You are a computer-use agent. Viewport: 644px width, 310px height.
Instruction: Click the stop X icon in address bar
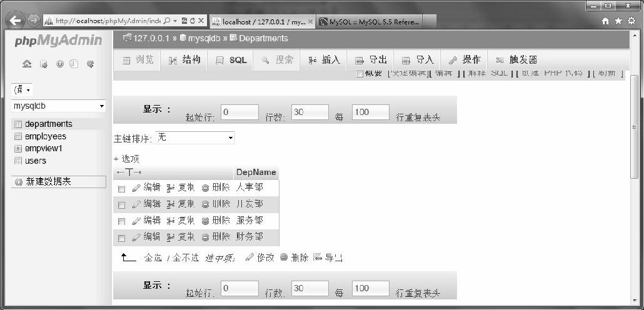tap(201, 21)
